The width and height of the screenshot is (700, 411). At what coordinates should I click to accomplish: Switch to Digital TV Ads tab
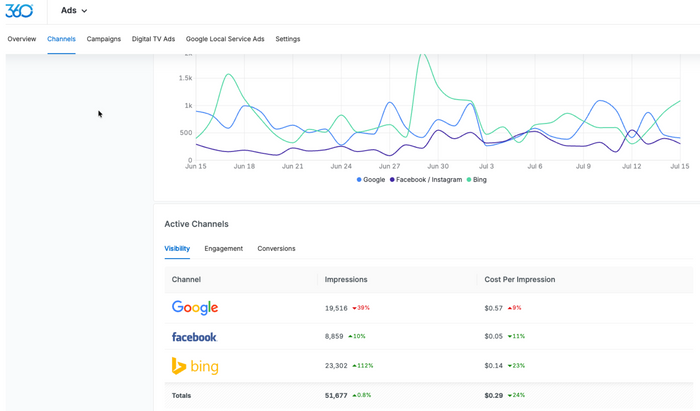[153, 39]
